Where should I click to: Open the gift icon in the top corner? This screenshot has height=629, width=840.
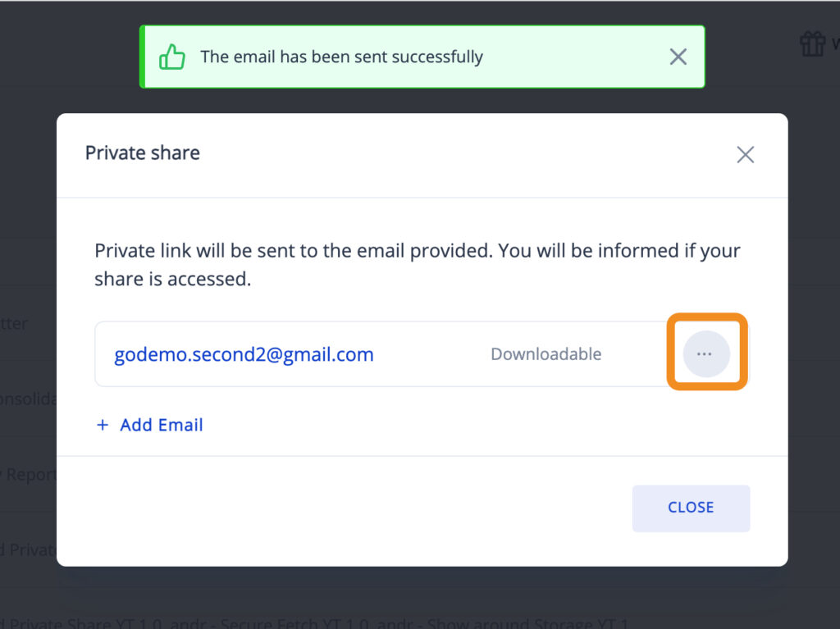[x=813, y=44]
